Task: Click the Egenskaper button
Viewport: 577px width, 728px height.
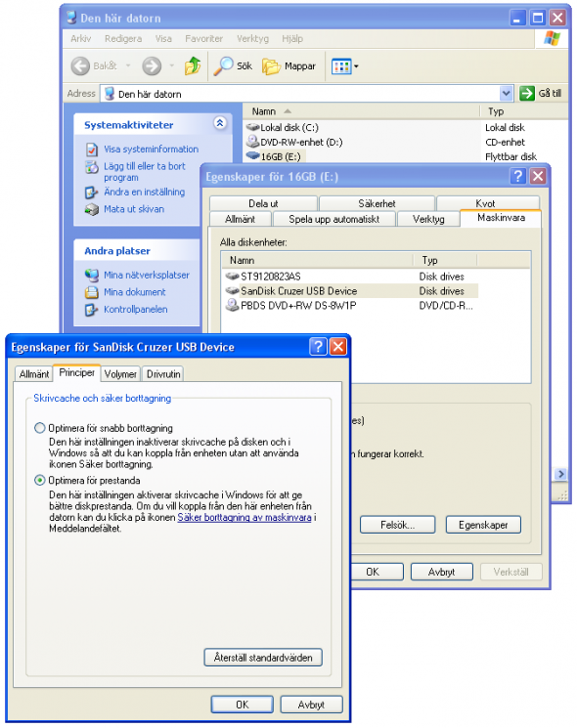Action: (483, 525)
